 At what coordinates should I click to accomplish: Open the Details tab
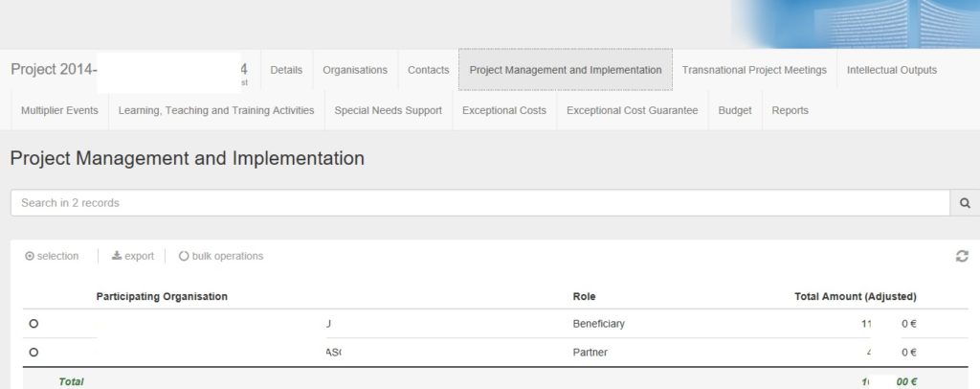pyautogui.click(x=286, y=70)
